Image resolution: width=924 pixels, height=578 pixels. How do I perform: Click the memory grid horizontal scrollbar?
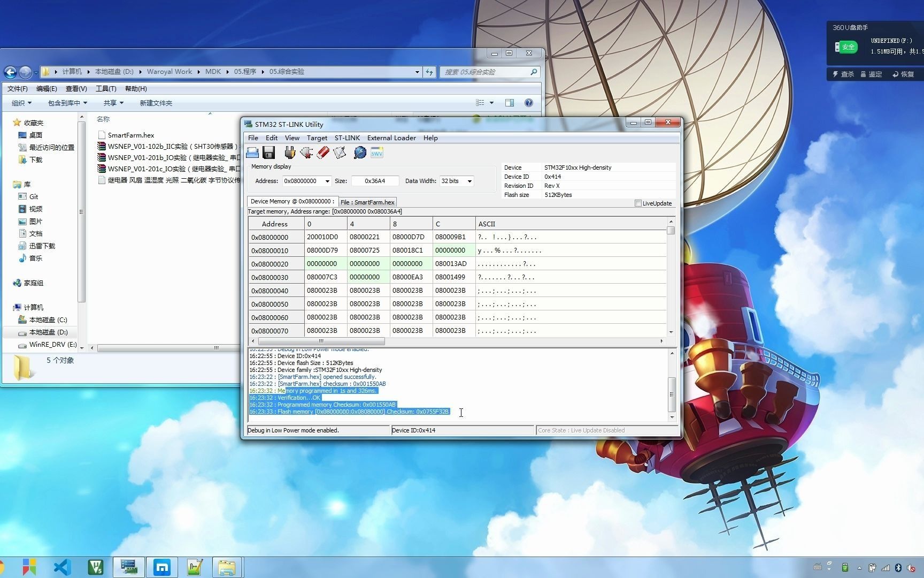[x=457, y=341]
